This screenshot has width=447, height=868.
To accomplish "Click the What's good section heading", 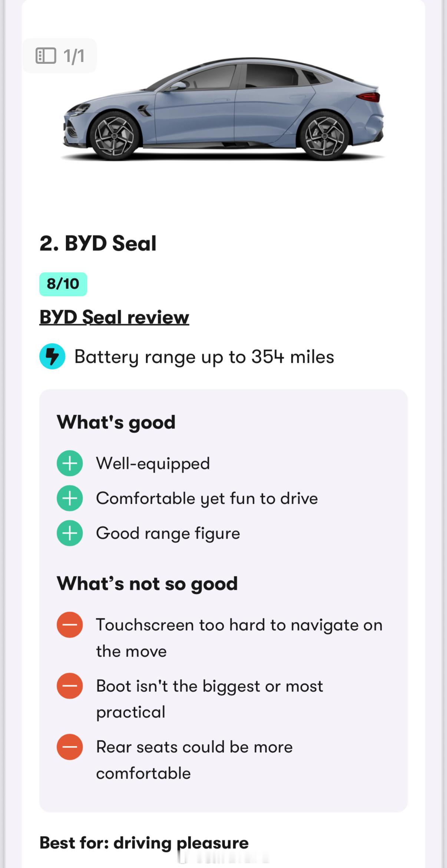I will [x=116, y=422].
